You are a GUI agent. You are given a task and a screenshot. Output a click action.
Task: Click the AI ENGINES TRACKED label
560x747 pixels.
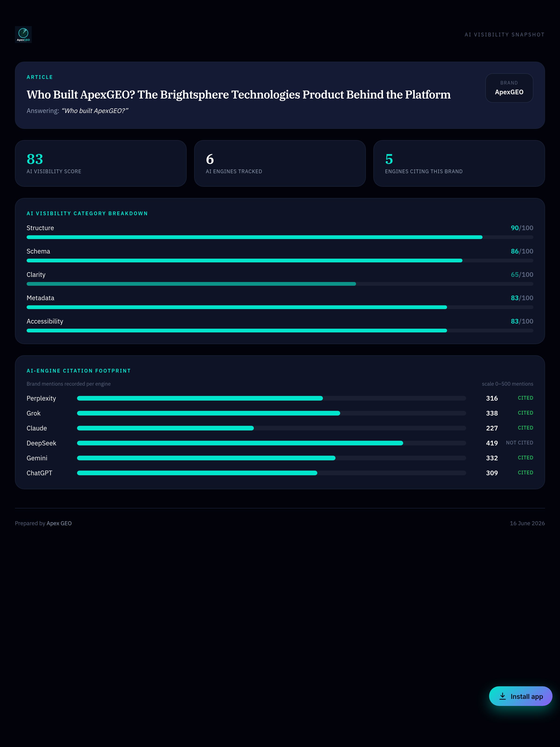pyautogui.click(x=234, y=172)
